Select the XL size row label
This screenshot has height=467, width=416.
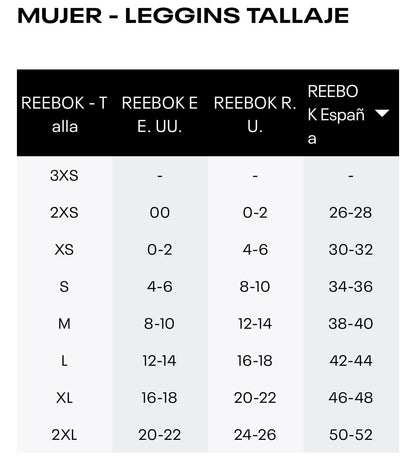[64, 397]
